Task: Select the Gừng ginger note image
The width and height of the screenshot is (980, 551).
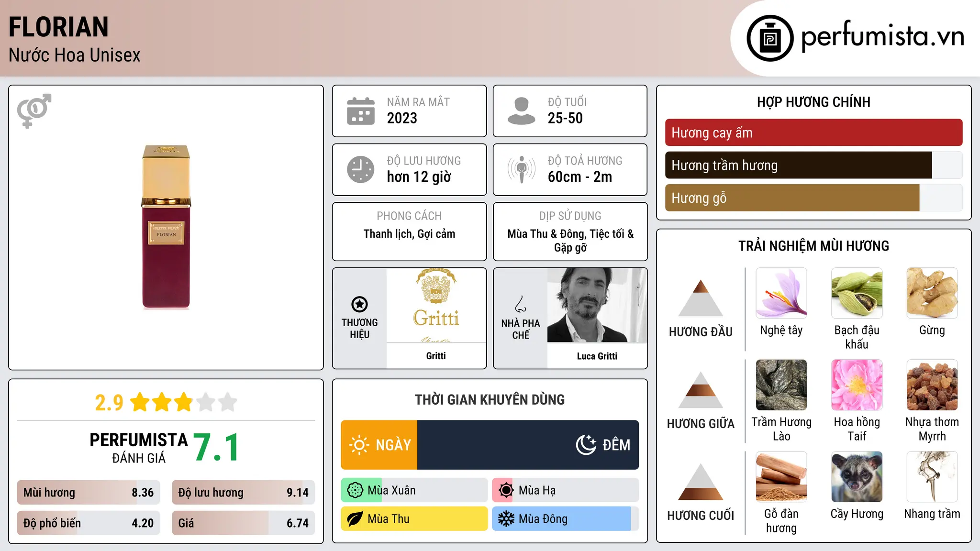Action: point(932,293)
